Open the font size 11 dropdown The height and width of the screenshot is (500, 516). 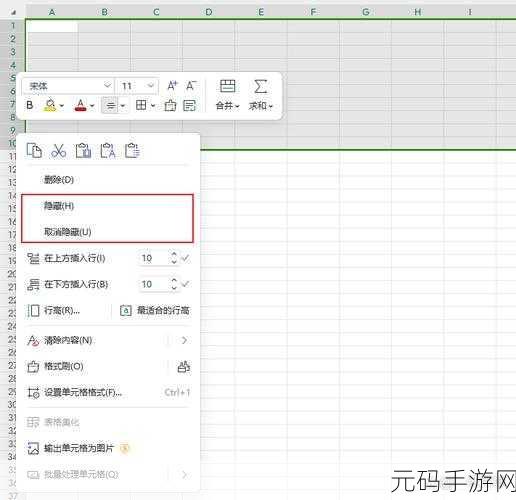tap(151, 86)
